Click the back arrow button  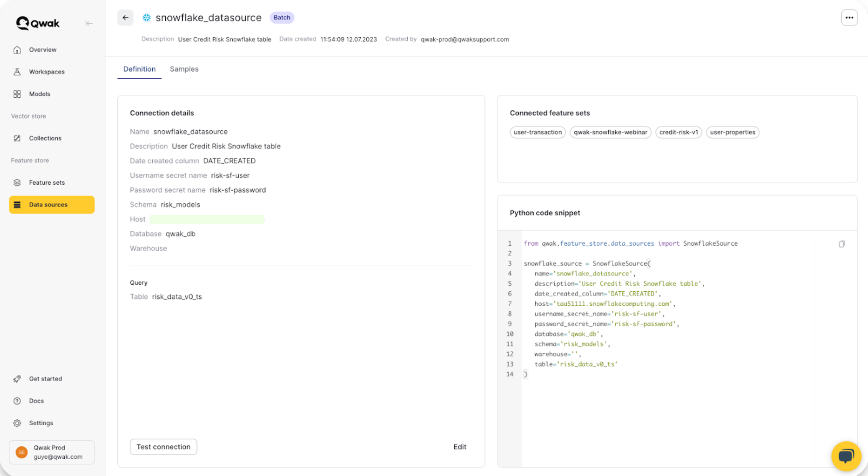125,18
